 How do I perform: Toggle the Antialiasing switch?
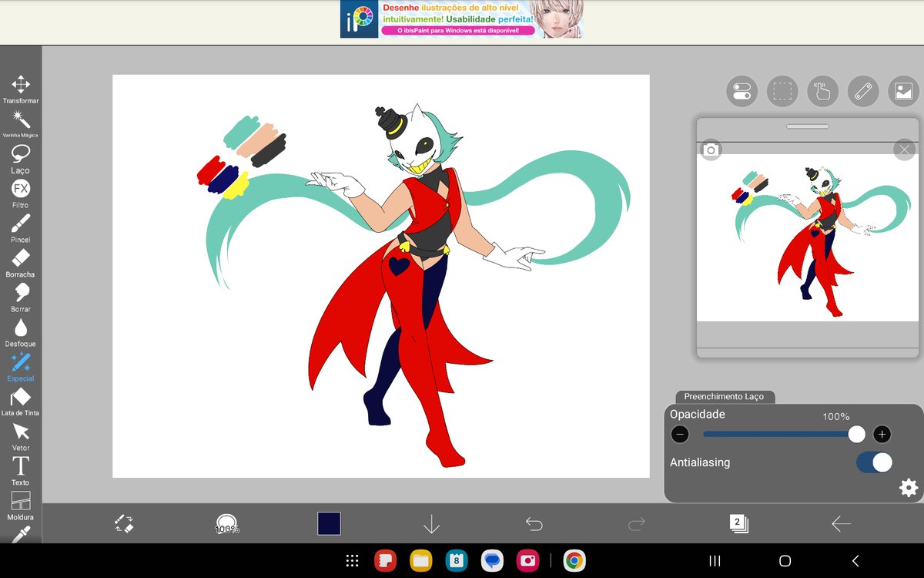click(x=874, y=462)
